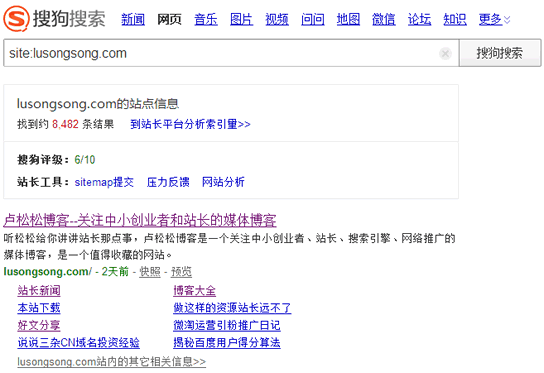The width and height of the screenshot is (544, 373).
Task: Open the 网站分析 link
Action: 223,182
